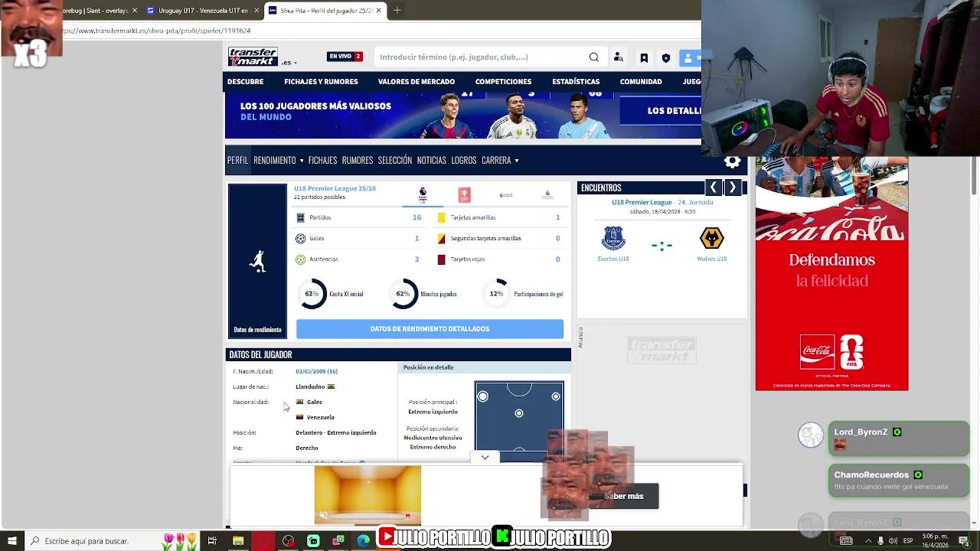Open File Explorer from the taskbar

(238, 541)
